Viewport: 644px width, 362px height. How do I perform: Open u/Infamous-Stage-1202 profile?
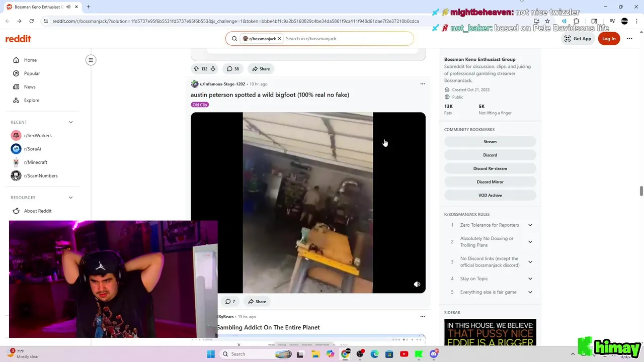point(222,84)
